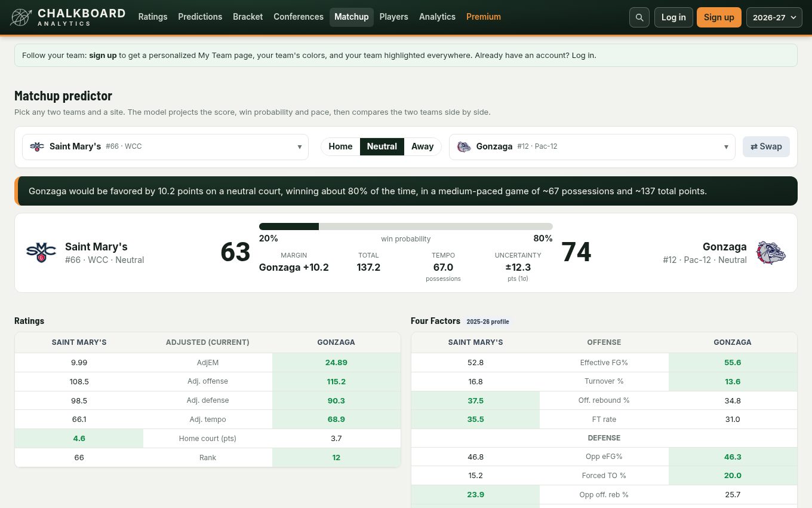
Task: Click the 80% win probability label
Action: tap(543, 238)
